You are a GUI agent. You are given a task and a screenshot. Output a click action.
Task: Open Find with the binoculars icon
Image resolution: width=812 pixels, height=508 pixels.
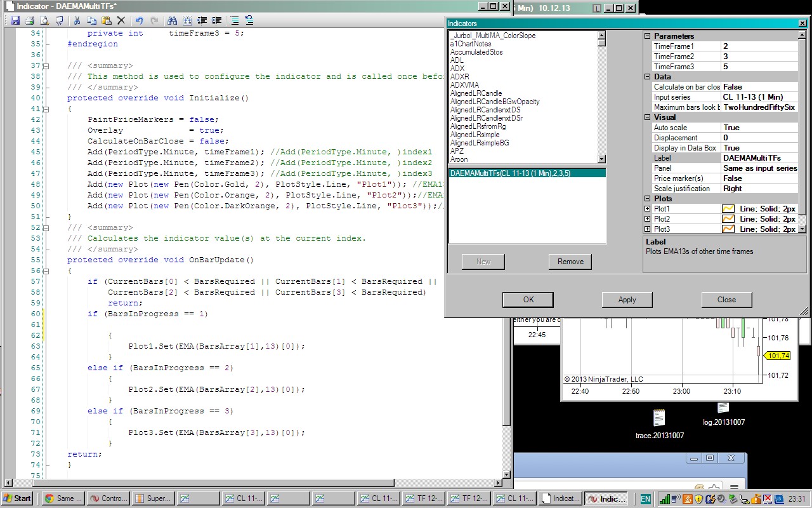pos(172,20)
